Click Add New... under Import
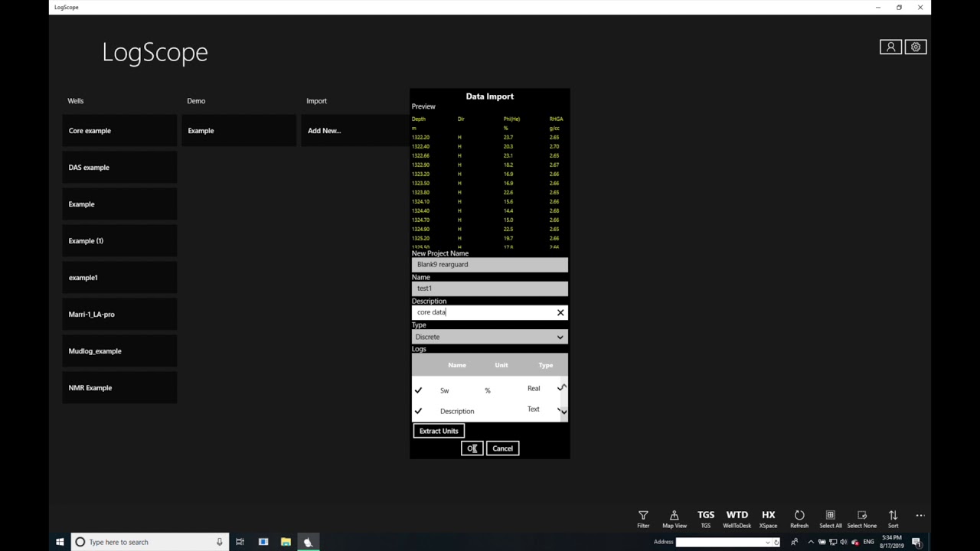 (x=356, y=131)
